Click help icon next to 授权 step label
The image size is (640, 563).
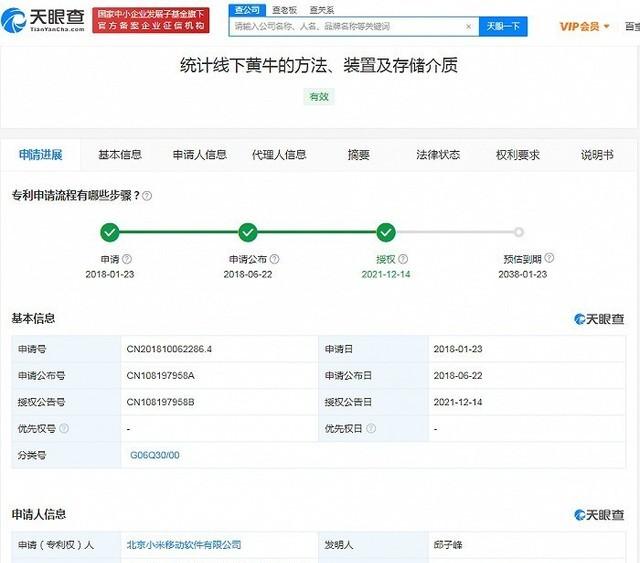403,259
